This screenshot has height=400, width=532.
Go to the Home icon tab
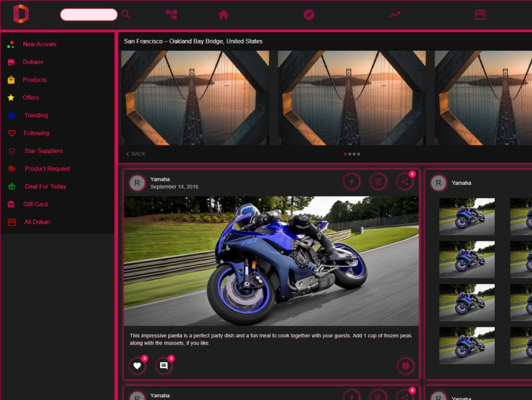pos(223,14)
